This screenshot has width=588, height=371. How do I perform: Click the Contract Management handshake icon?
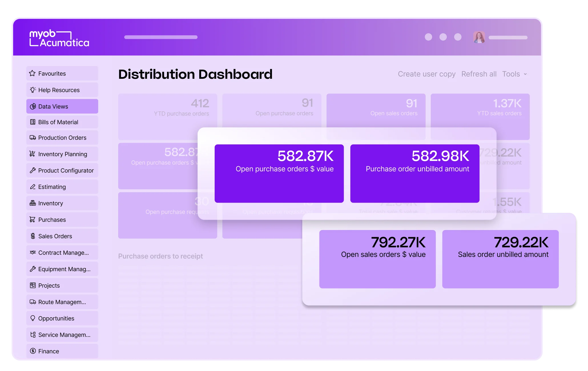pos(33,253)
